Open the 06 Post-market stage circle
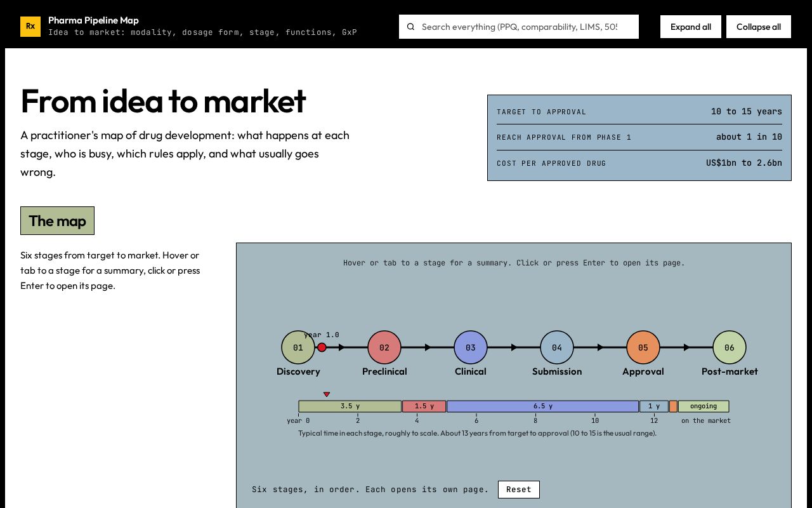Viewport: 812px width, 508px height. [730, 347]
